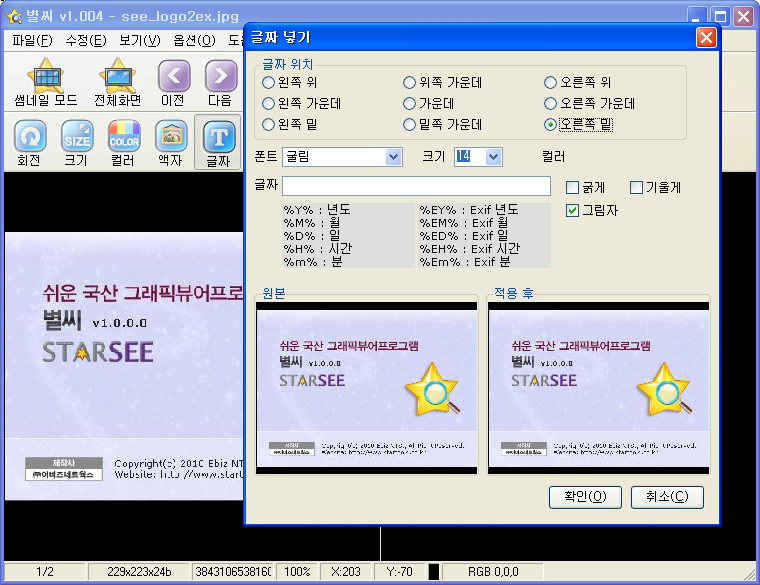This screenshot has height=585, width=760.
Task: Click the RGB 0,0,0 value in status bar
Action: click(493, 572)
